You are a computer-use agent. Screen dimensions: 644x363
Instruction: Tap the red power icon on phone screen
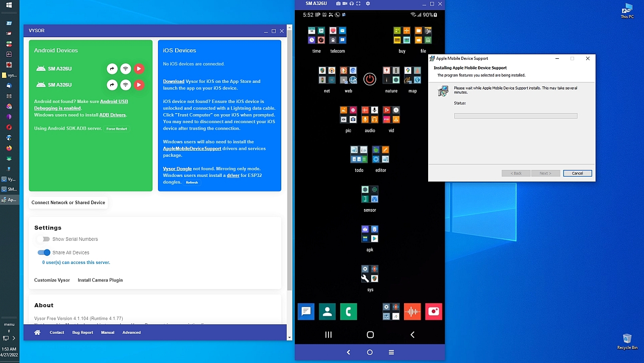[x=370, y=79]
